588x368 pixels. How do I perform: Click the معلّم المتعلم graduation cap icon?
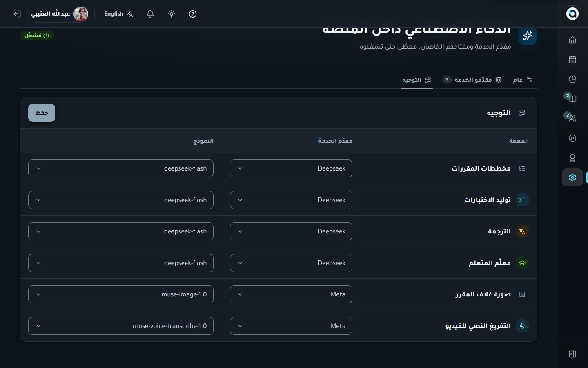point(522,263)
